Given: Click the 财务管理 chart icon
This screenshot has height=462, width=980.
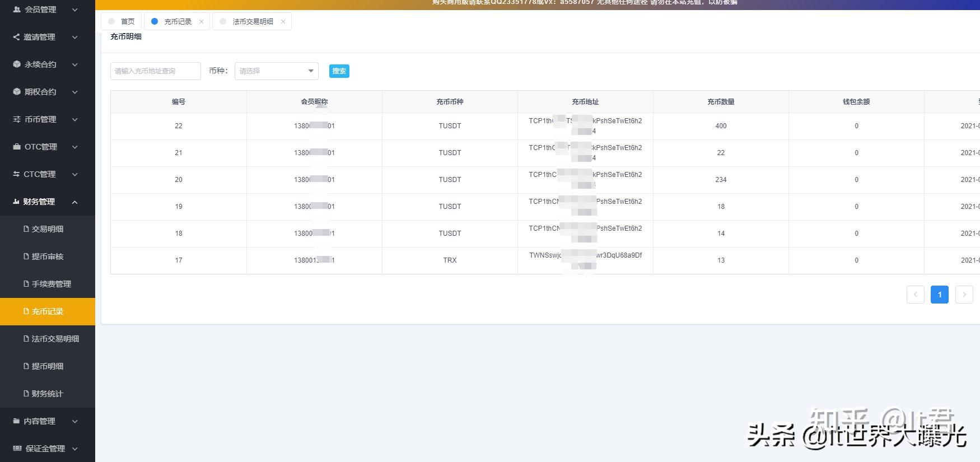Looking at the screenshot, I should (16, 202).
